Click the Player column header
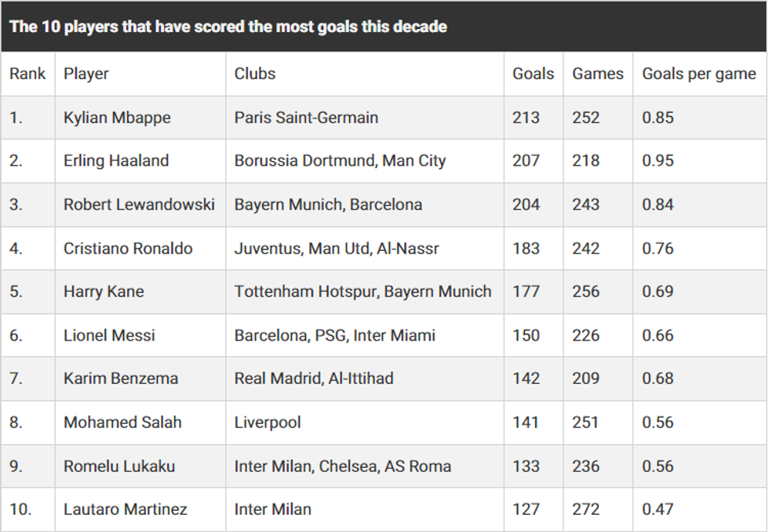 [86, 74]
